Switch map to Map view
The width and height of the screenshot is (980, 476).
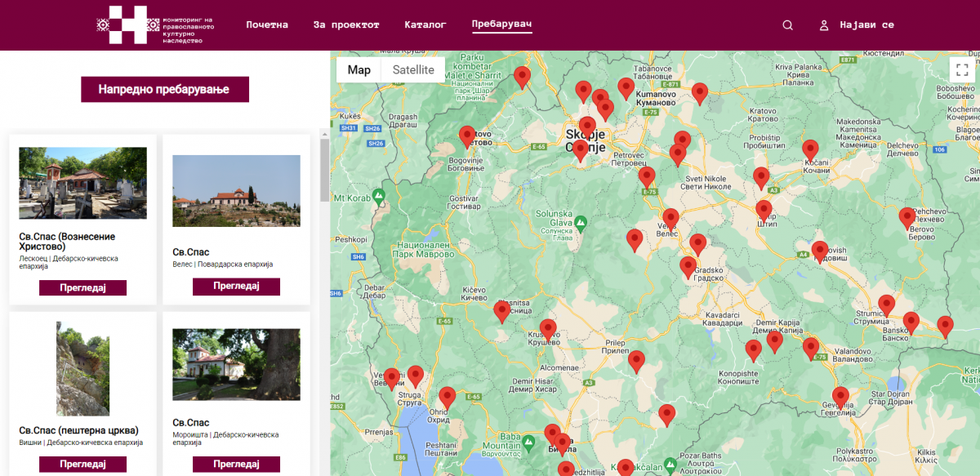tap(359, 70)
